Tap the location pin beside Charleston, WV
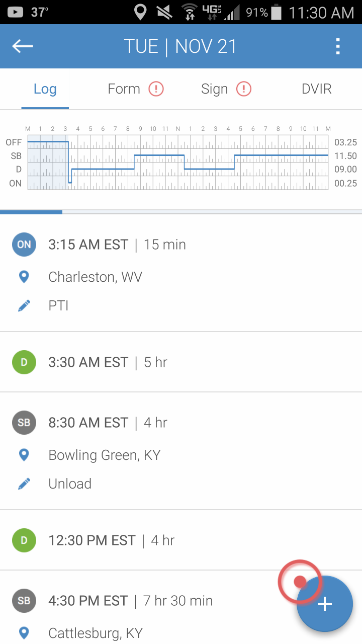Screen dimensions: 362x644 (x=24, y=277)
